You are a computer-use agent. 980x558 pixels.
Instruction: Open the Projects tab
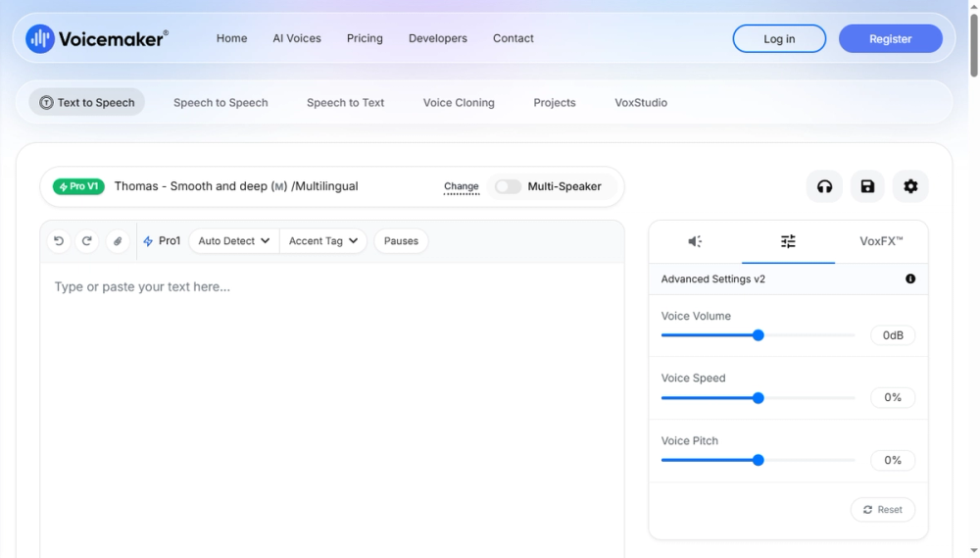tap(555, 103)
